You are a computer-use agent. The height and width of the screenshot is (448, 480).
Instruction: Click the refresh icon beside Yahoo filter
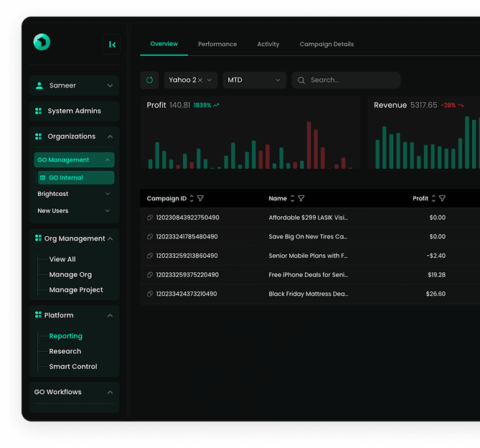point(150,80)
